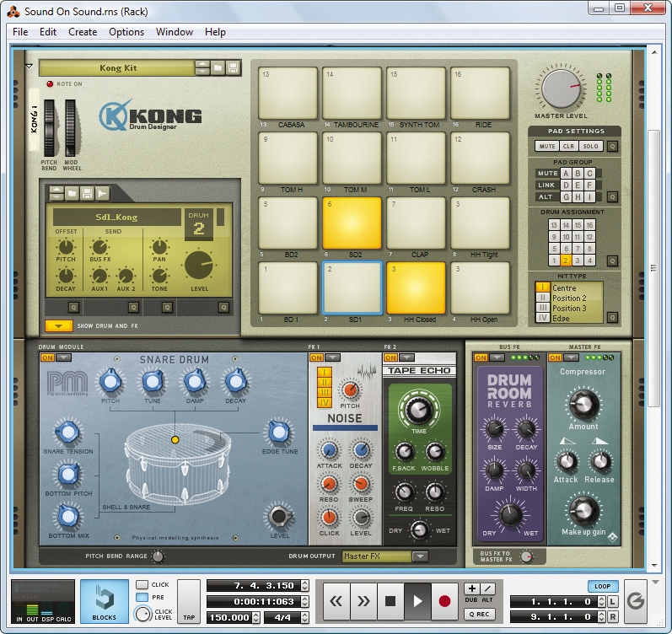Click the pad SOLO button
Screen dimensions: 672x634
(590, 146)
